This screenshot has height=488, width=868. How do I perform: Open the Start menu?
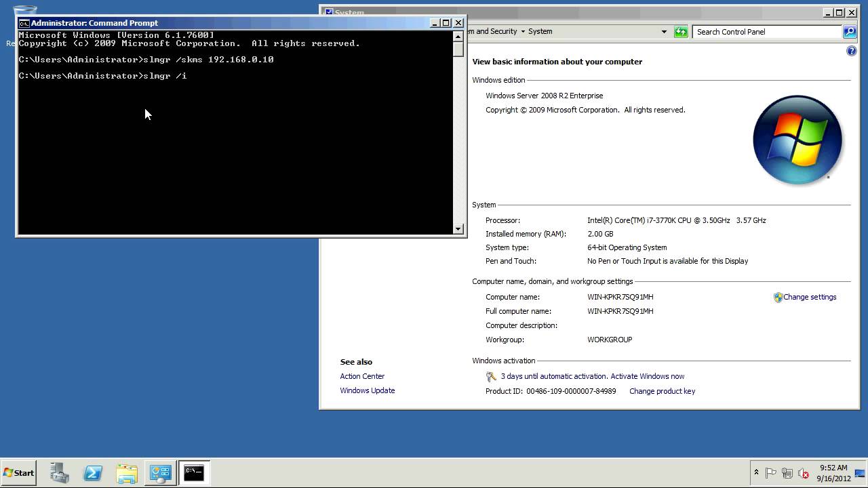[x=18, y=473]
